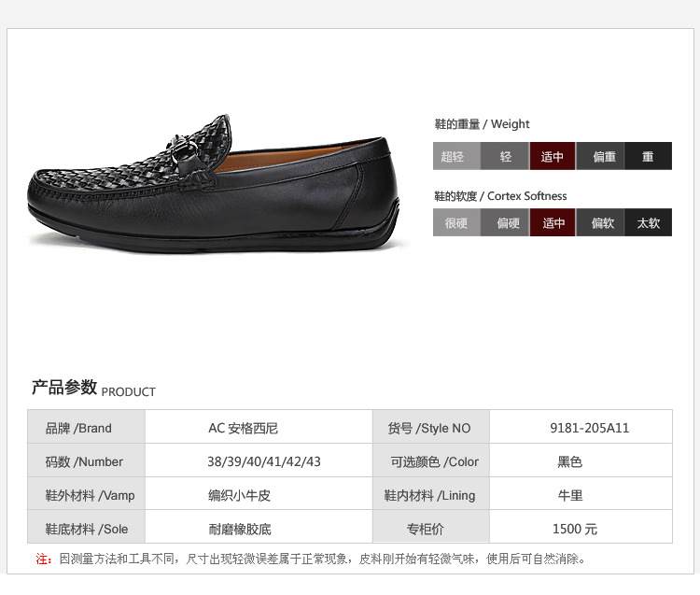Click the 耐磨橡胶底 sole material cell
Viewport: 700px width, 595px height.
(x=259, y=528)
